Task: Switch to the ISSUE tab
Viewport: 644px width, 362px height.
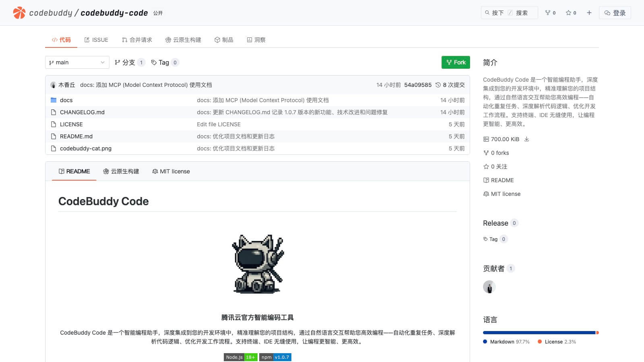Action: coord(96,40)
